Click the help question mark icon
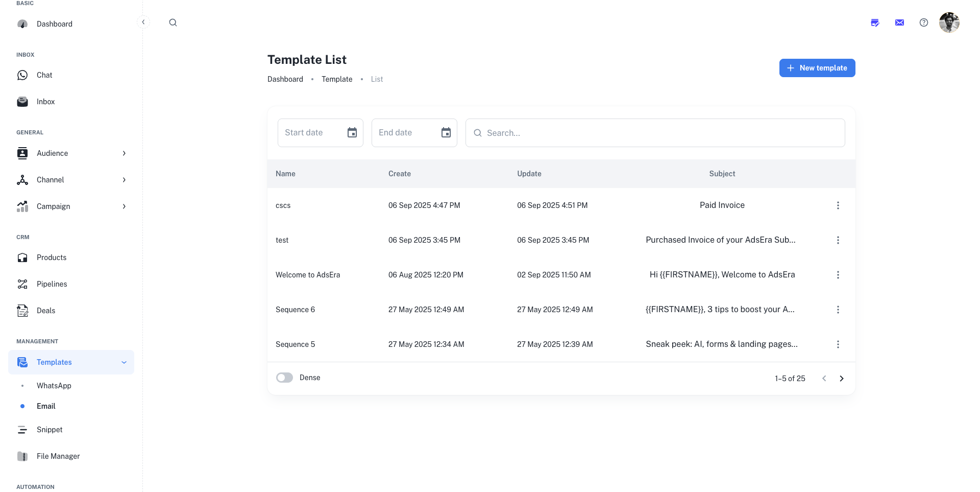Image resolution: width=980 pixels, height=492 pixels. pos(923,22)
